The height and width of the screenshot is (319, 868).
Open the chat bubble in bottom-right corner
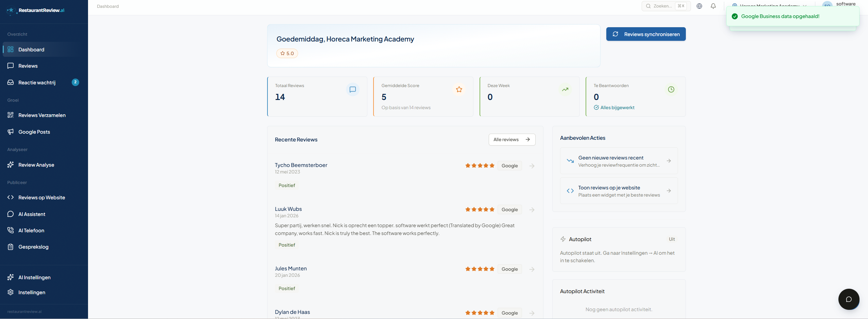(848, 299)
